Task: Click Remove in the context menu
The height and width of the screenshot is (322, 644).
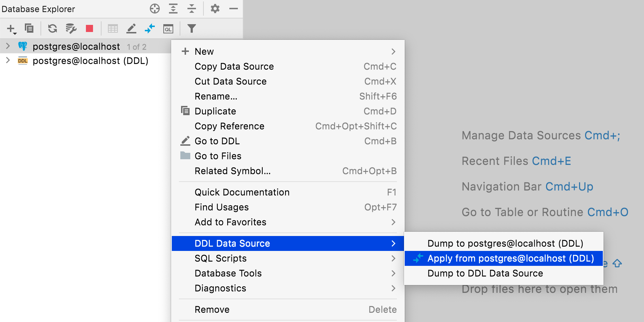Action: pyautogui.click(x=212, y=310)
